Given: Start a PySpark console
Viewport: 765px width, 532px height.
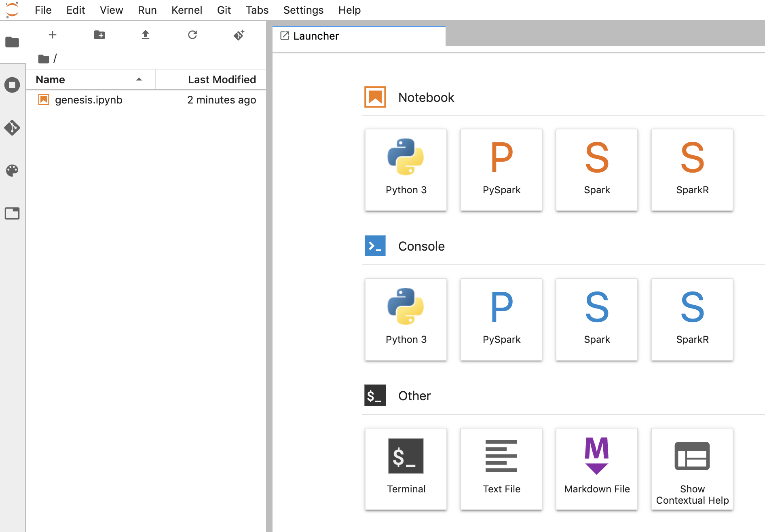Looking at the screenshot, I should [x=501, y=319].
